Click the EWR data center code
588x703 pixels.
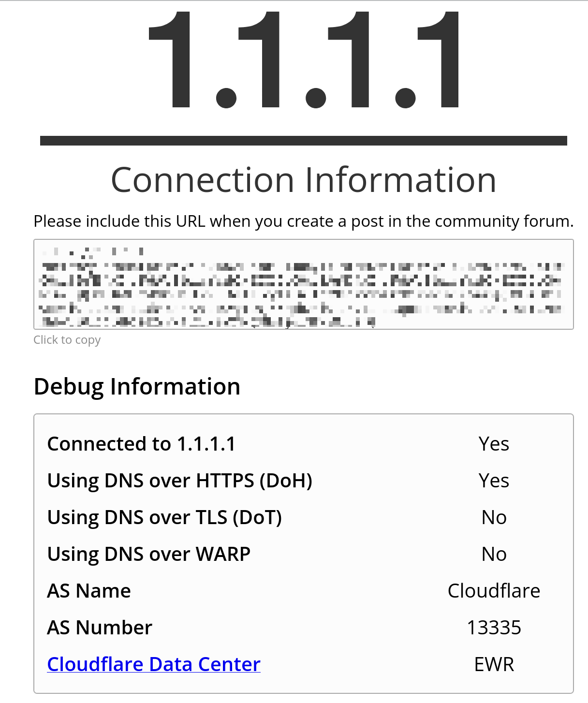(494, 664)
